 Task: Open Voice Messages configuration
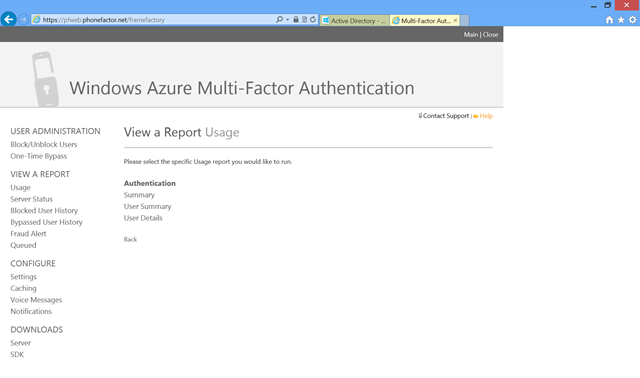pos(36,300)
